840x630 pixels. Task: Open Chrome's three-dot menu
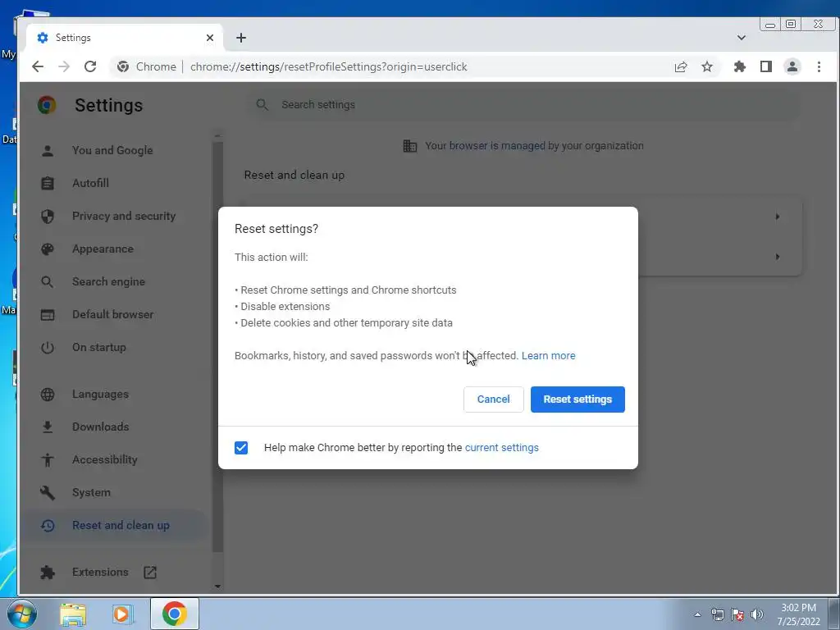point(819,66)
